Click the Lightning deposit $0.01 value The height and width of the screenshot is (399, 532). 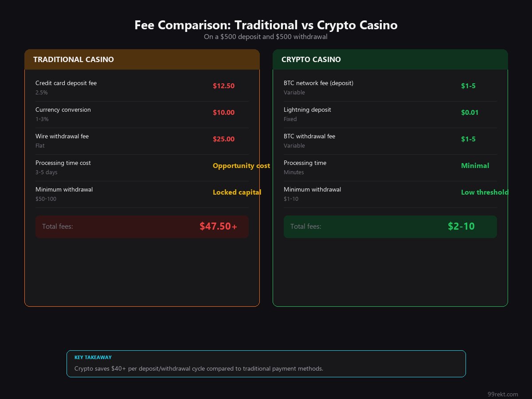click(469, 113)
